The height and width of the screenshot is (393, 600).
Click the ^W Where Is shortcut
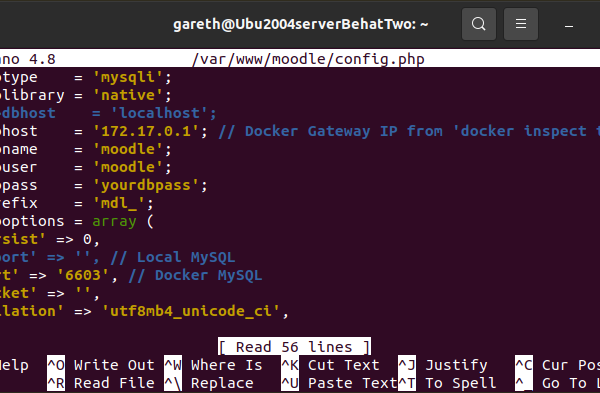214,365
